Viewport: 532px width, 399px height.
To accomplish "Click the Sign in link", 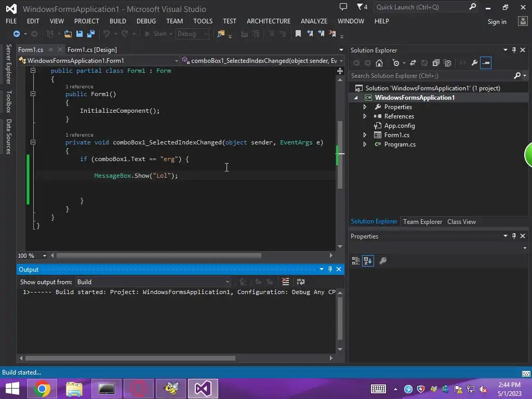I will [x=497, y=22].
